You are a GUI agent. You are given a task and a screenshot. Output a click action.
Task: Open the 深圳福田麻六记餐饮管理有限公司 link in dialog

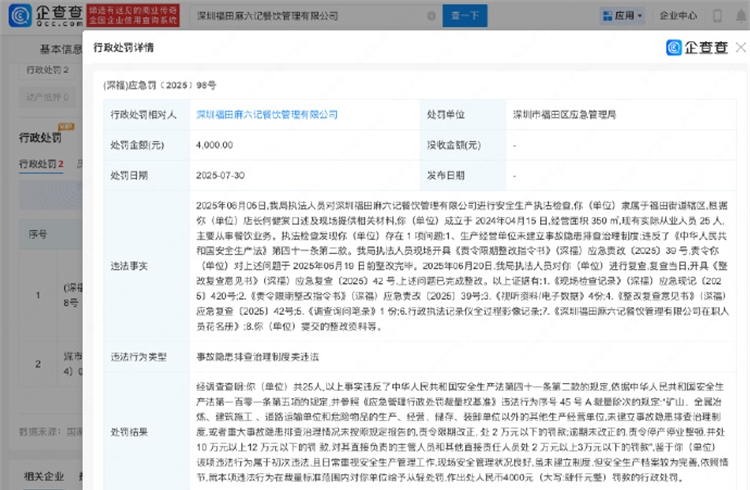[x=264, y=116]
